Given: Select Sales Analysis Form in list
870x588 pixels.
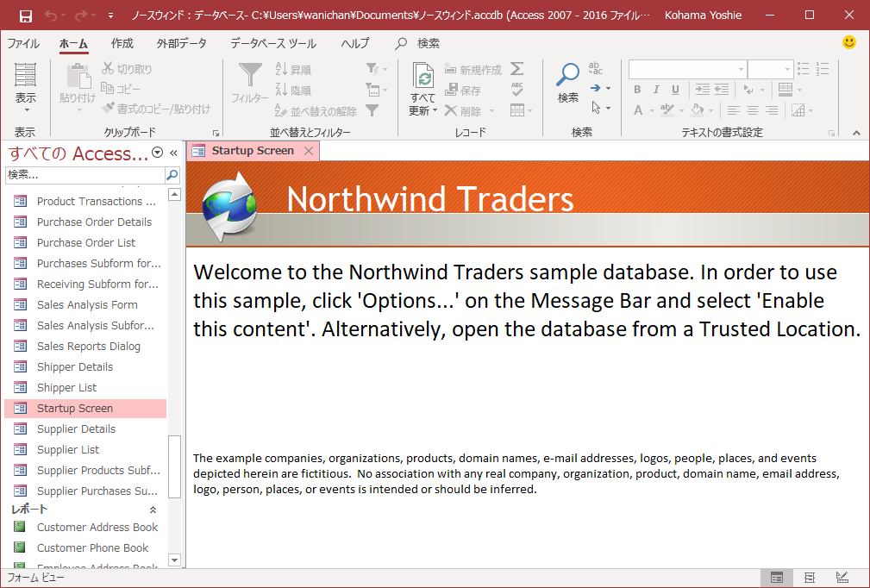Looking at the screenshot, I should 87,304.
